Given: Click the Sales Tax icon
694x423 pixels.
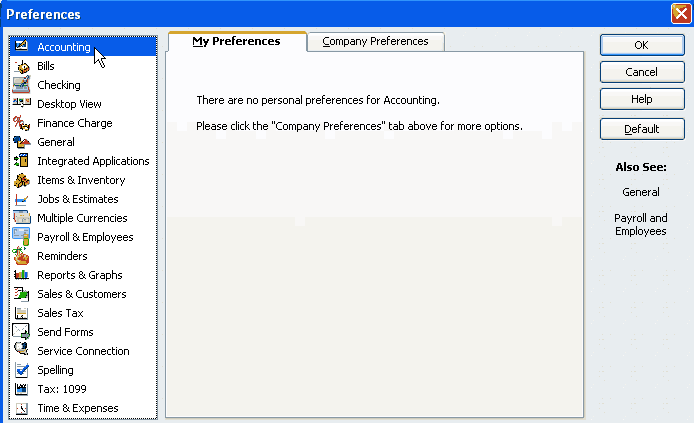Looking at the screenshot, I should click(21, 313).
